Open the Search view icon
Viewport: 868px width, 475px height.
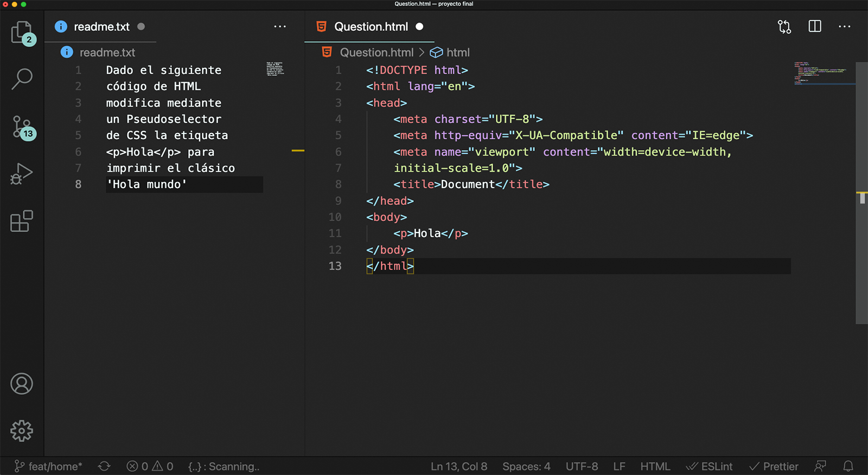click(x=22, y=79)
